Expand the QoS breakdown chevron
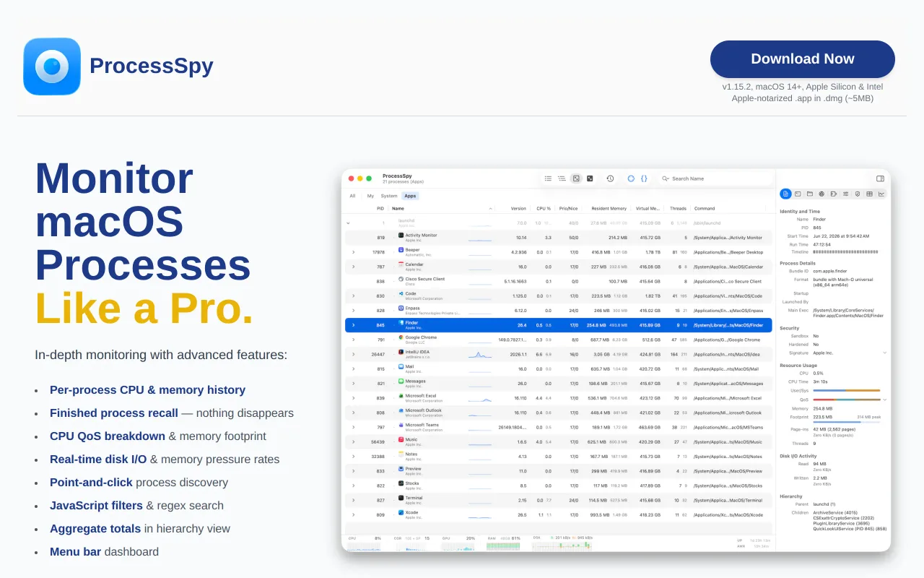The width and height of the screenshot is (924, 578). [x=885, y=399]
